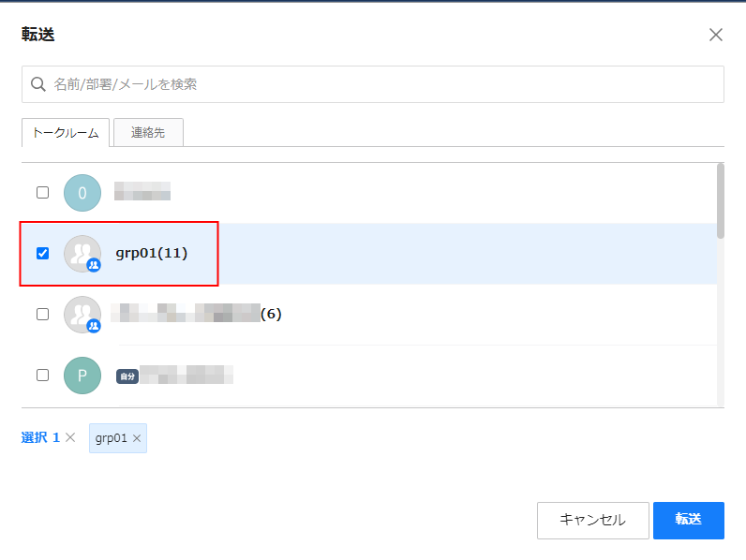Viewport: 746px width, 560px height.
Task: Check the first contact's checkbox
Action: tap(42, 193)
